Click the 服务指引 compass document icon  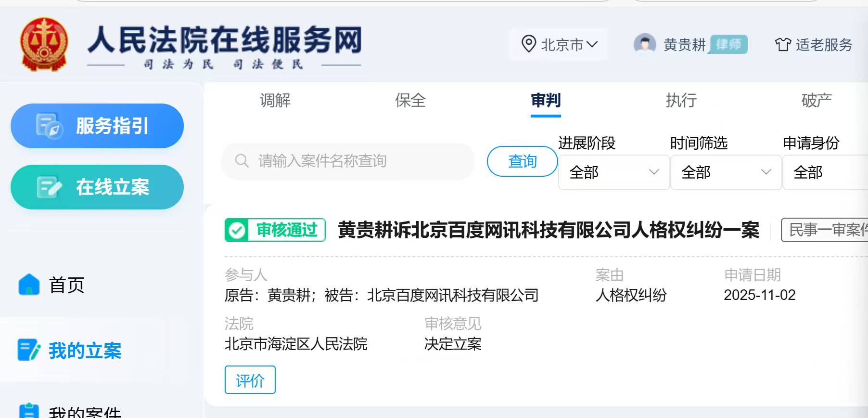point(49,126)
